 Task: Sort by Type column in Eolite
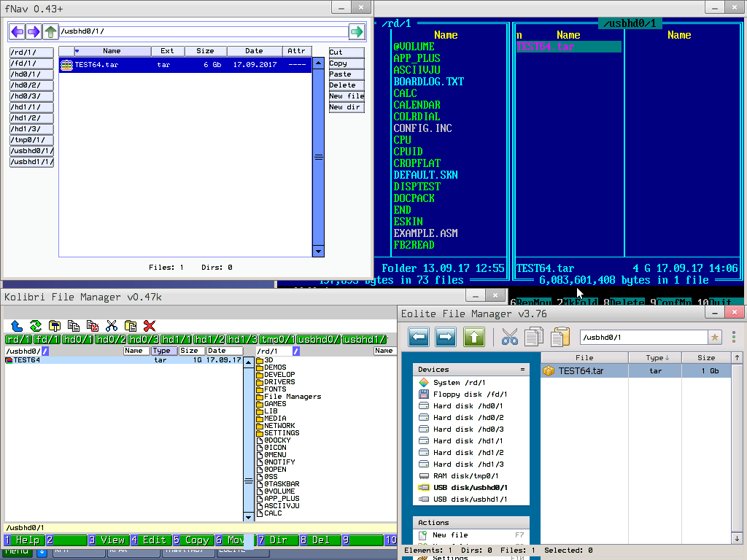pyautogui.click(x=655, y=358)
